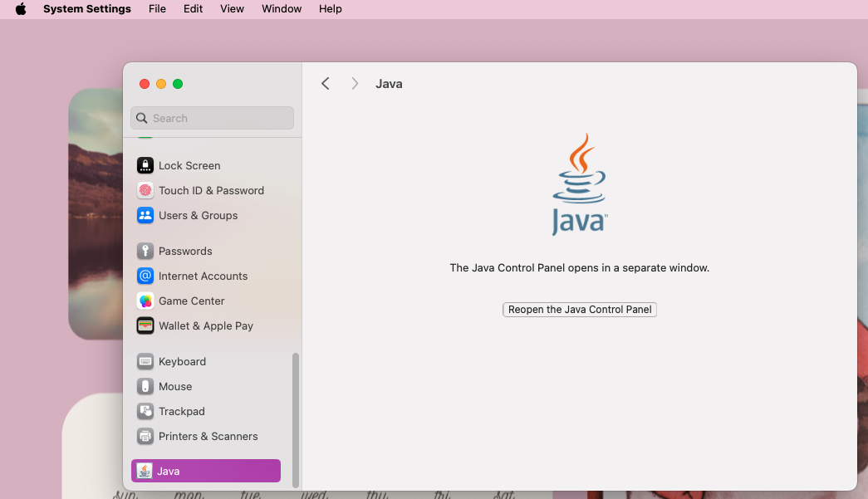Select Touch ID & Password label

212,190
